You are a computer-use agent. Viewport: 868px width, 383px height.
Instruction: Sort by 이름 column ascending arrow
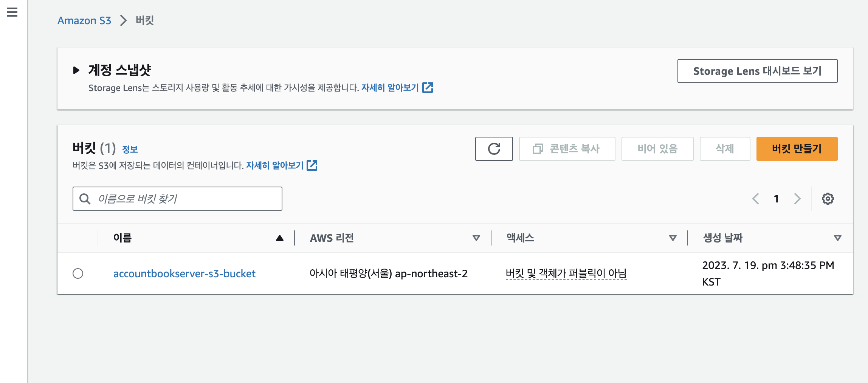280,238
